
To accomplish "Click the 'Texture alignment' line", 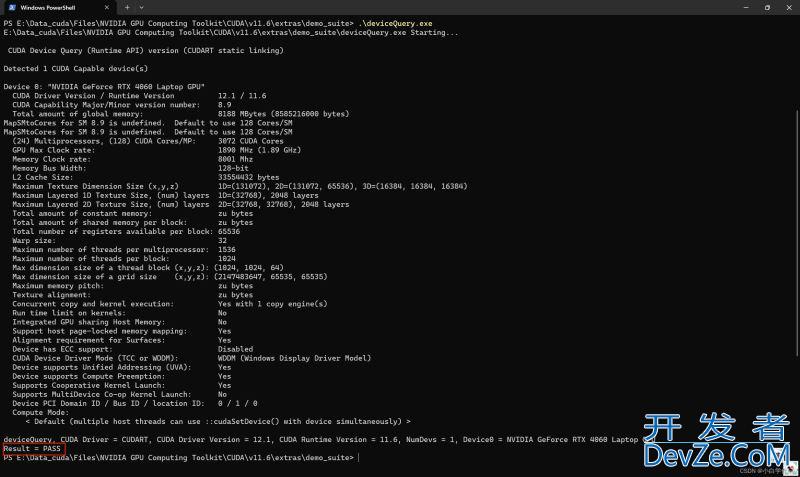I will 133,295.
